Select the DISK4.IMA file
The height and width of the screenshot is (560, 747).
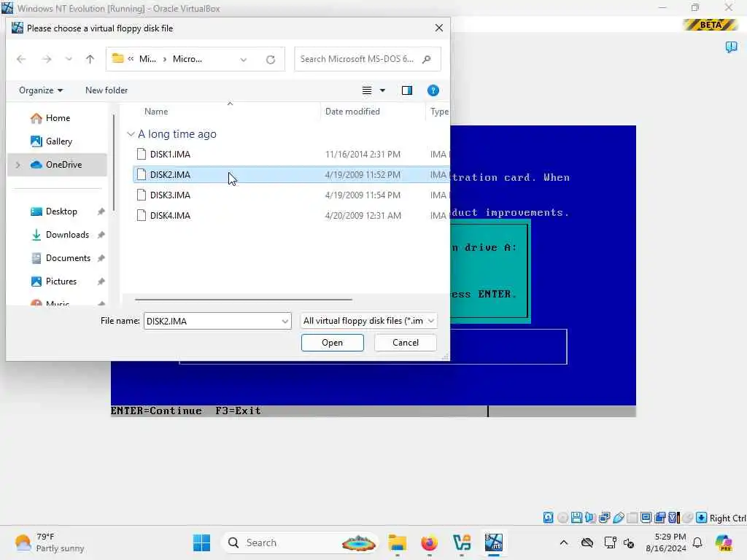coord(290,216)
